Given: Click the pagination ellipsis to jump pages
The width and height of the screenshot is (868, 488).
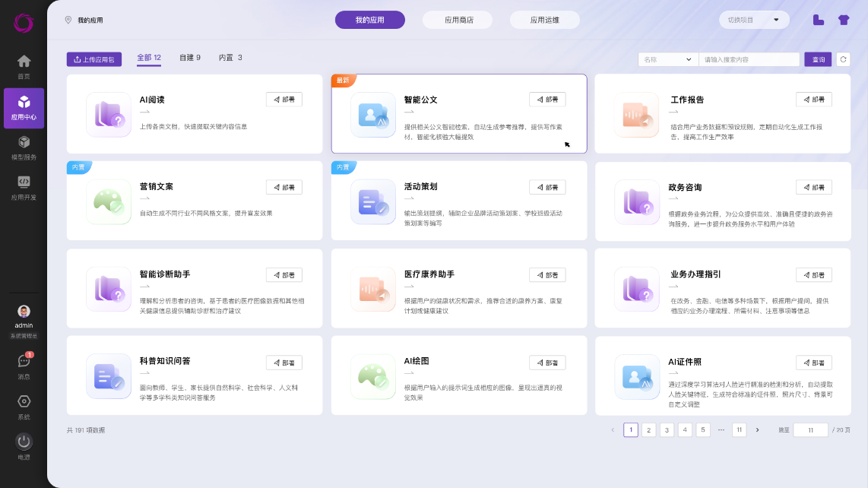Looking at the screenshot, I should 721,429.
